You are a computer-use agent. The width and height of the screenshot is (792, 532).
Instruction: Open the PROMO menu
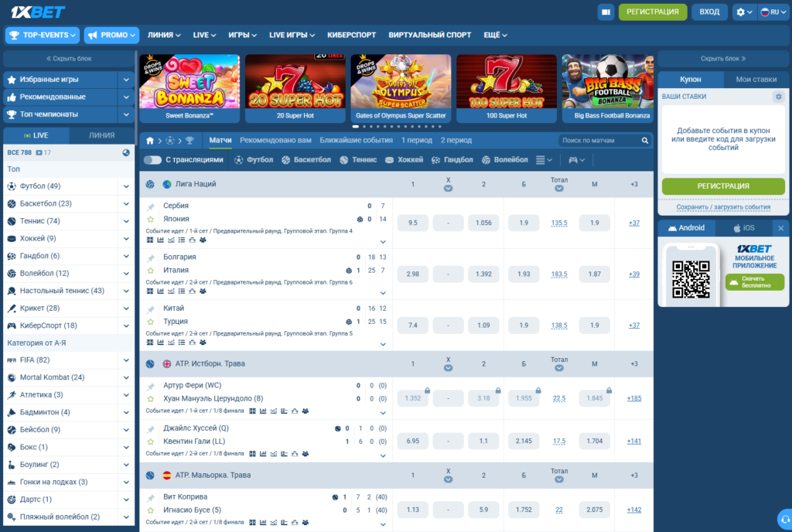(x=111, y=36)
